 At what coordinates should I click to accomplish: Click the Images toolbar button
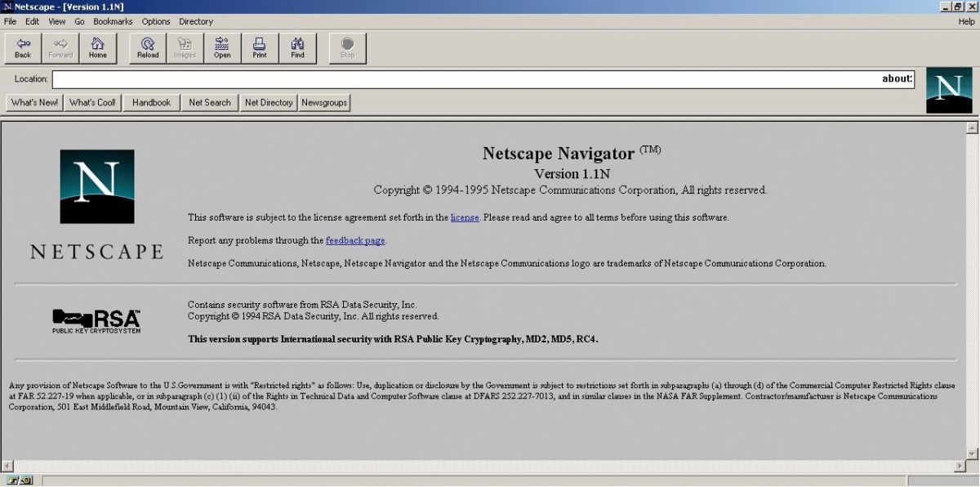tap(185, 48)
